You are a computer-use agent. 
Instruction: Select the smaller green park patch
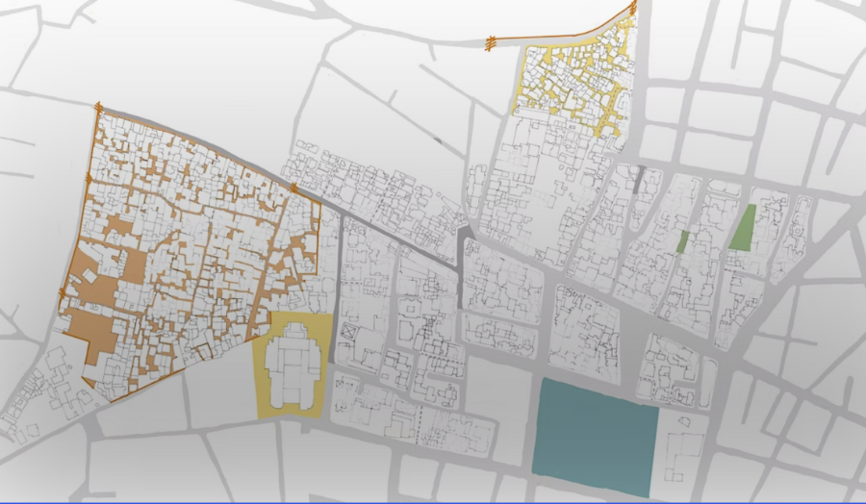682,241
